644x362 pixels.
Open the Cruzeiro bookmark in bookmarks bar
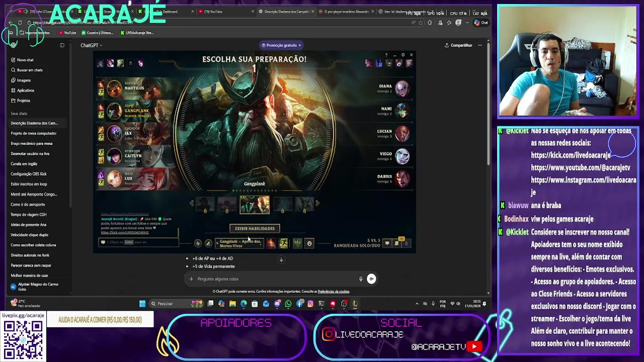pyautogui.click(x=97, y=33)
